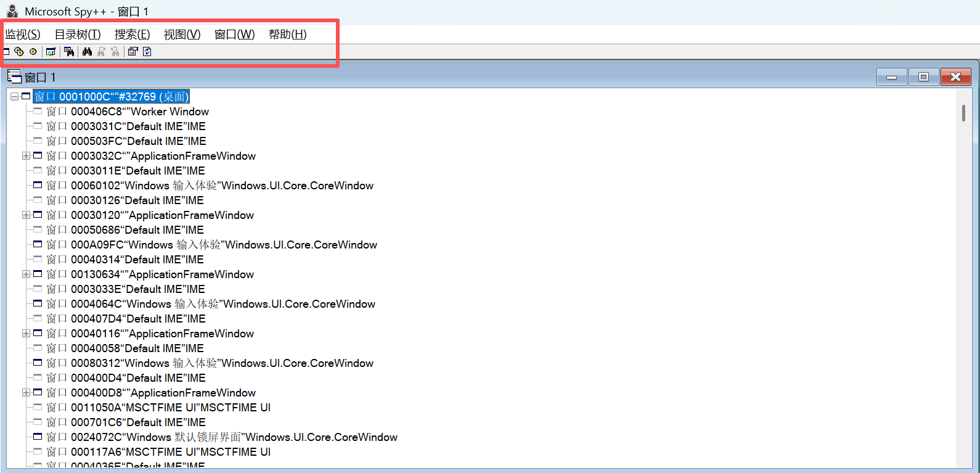Expand the 000400D8 ApplicationFrameWindow node
The width and height of the screenshot is (980, 473).
[26, 393]
